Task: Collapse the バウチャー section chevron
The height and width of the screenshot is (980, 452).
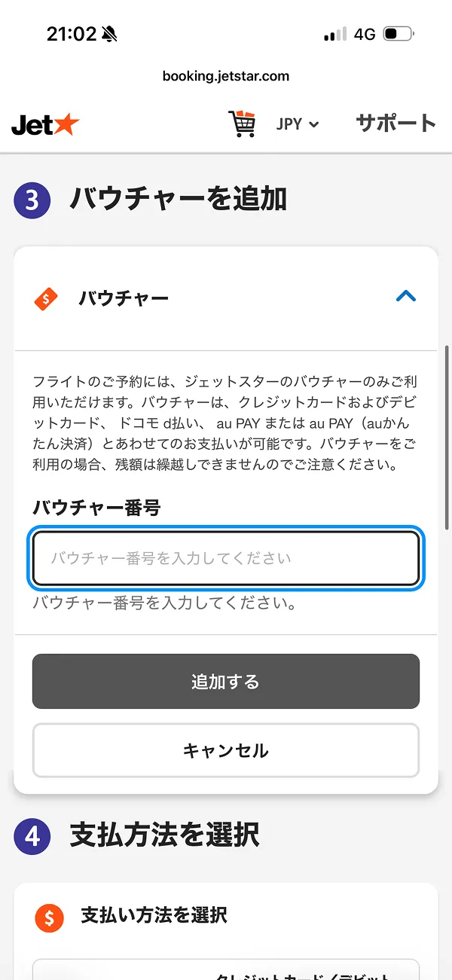Action: 406,297
